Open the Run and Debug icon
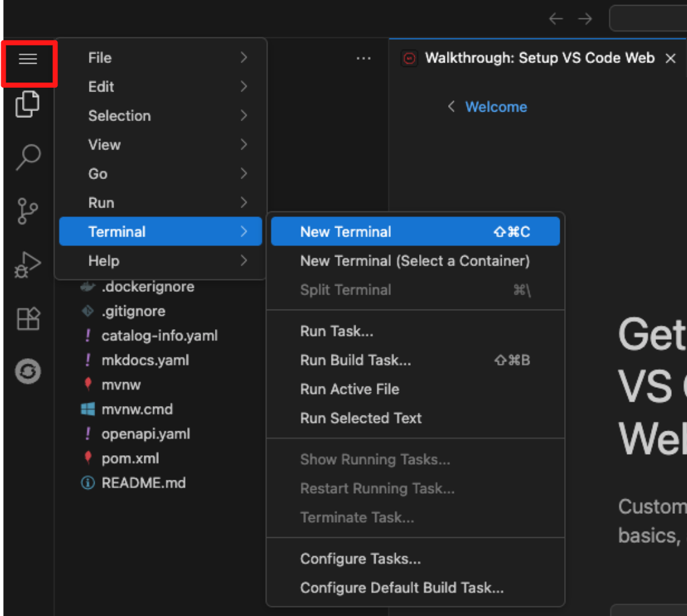Image resolution: width=687 pixels, height=616 pixels. [28, 265]
